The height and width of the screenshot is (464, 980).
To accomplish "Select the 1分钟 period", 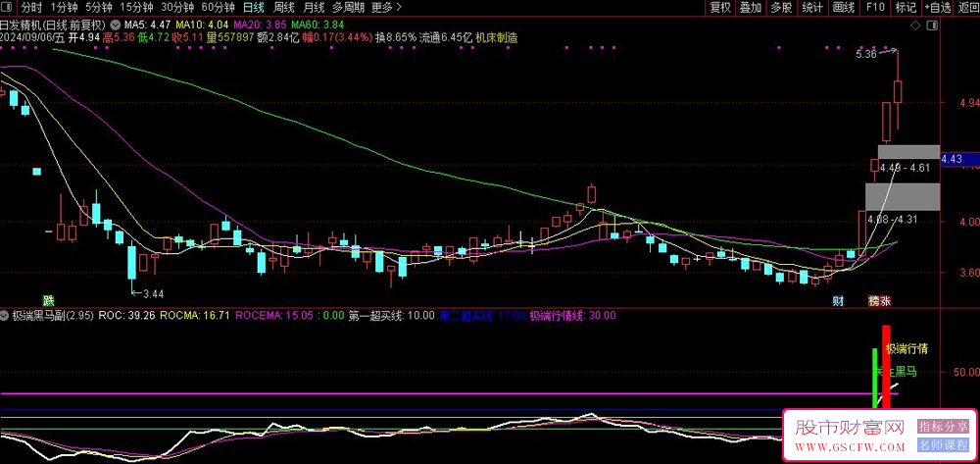I will point(64,8).
